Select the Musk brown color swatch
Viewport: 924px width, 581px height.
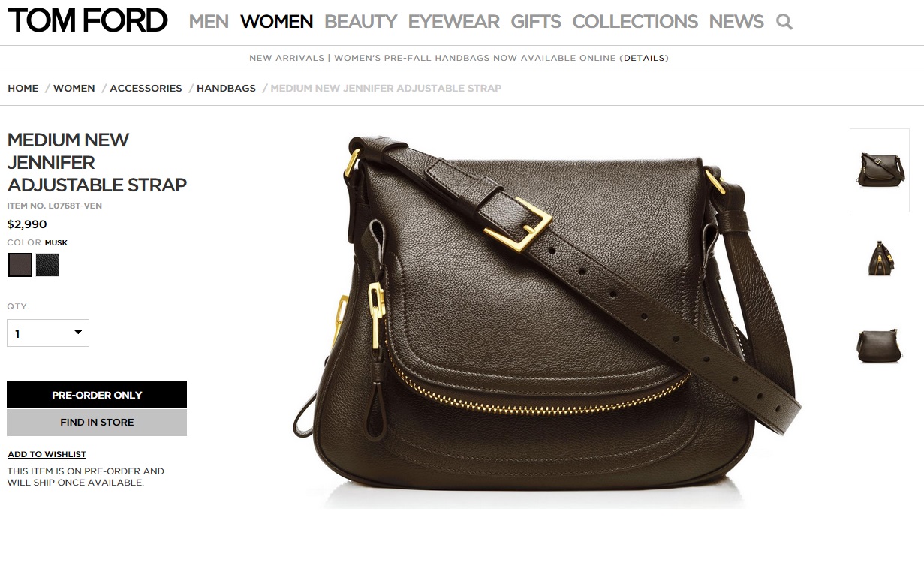click(x=20, y=265)
